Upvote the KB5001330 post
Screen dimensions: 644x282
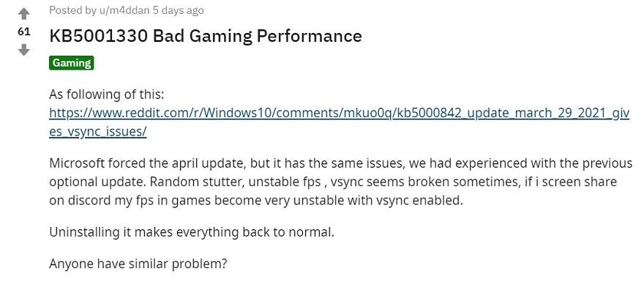24,14
